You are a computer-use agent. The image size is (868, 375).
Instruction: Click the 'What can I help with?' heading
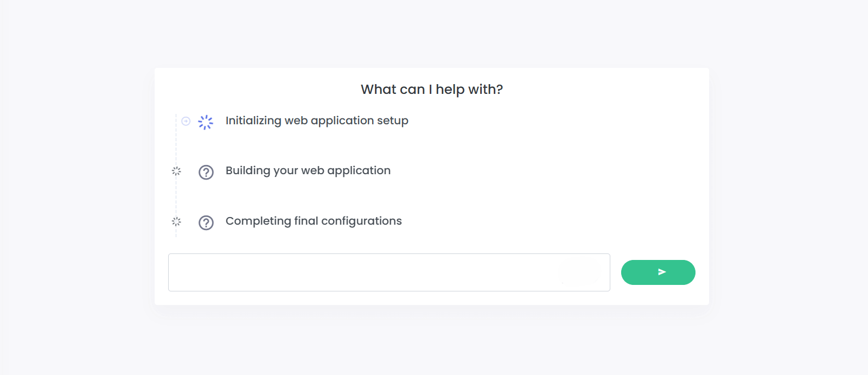coord(432,90)
